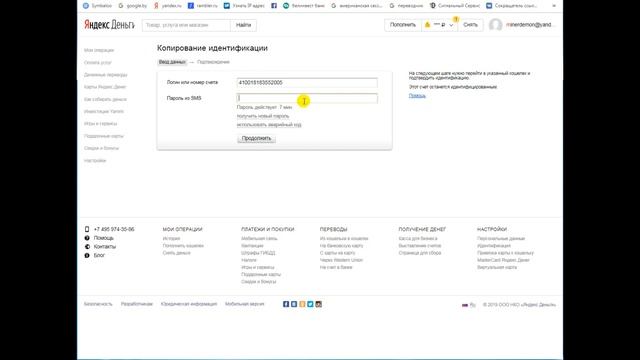
Task: Open footer 'Налоги' link
Action: (x=249, y=260)
